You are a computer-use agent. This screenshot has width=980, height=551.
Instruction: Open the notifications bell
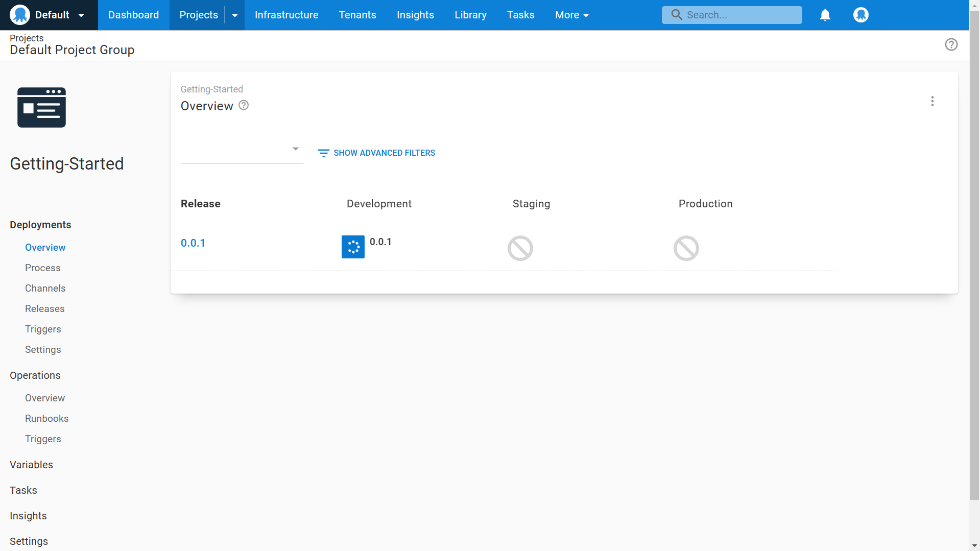(825, 15)
